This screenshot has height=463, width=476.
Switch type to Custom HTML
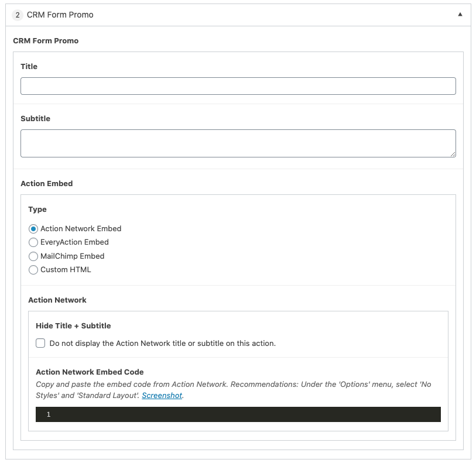[x=33, y=270]
